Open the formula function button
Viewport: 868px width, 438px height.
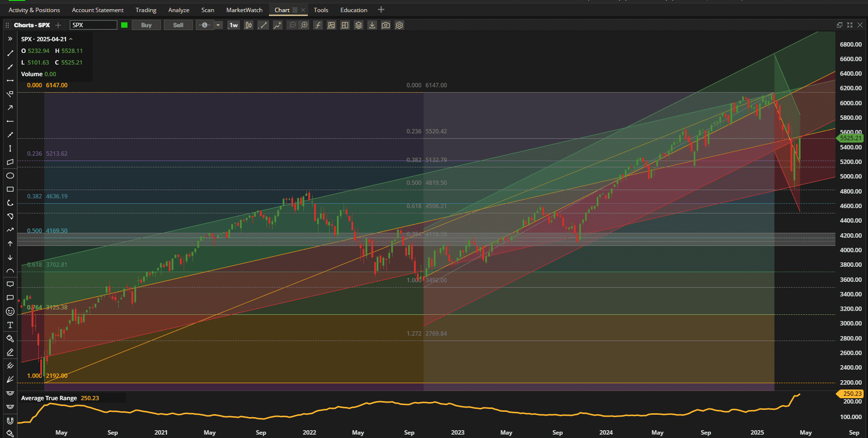tap(318, 25)
